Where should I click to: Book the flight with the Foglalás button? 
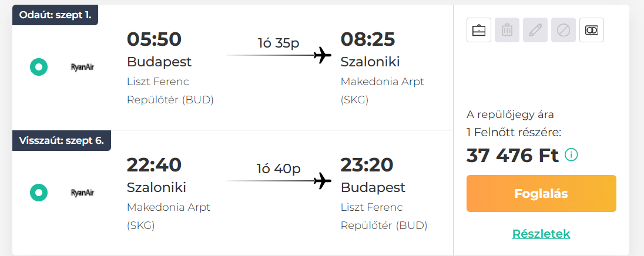(541, 194)
